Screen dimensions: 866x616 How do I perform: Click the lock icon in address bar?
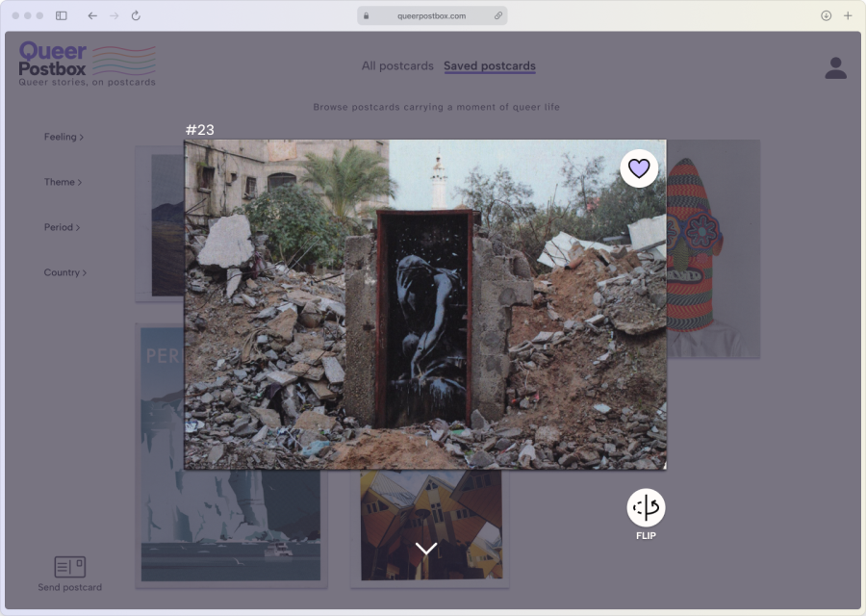click(x=366, y=16)
